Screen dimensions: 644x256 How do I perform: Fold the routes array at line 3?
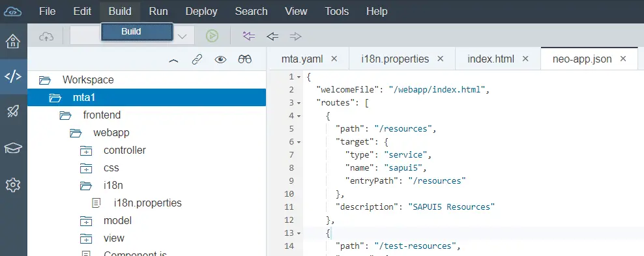[299, 104]
